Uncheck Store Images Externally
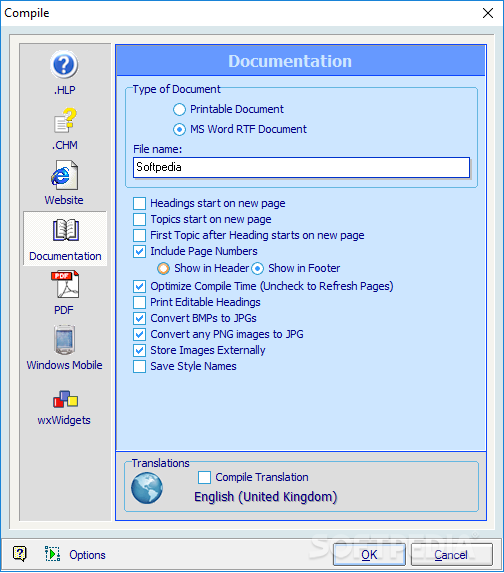This screenshot has height=573, width=504. point(139,350)
